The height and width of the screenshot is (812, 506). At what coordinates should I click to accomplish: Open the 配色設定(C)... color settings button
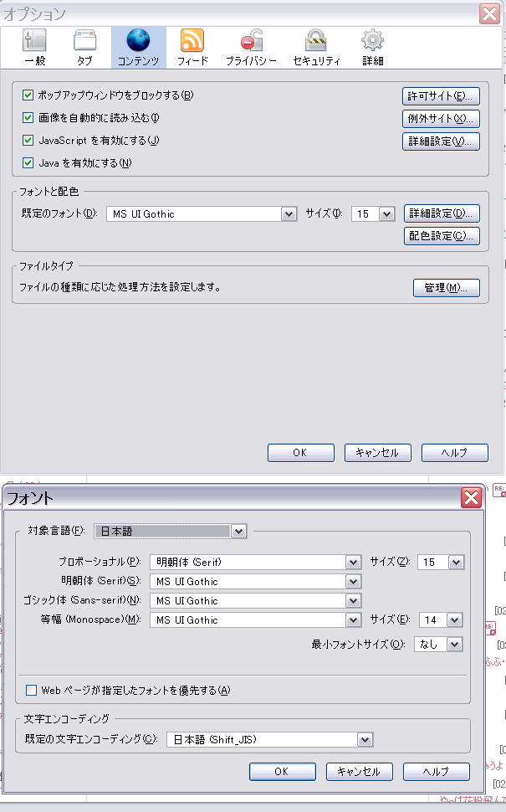point(442,236)
